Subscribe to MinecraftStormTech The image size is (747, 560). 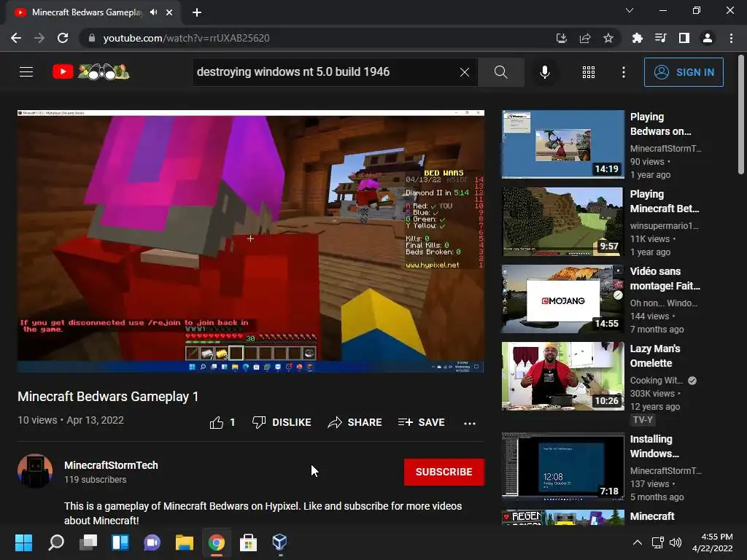click(444, 472)
